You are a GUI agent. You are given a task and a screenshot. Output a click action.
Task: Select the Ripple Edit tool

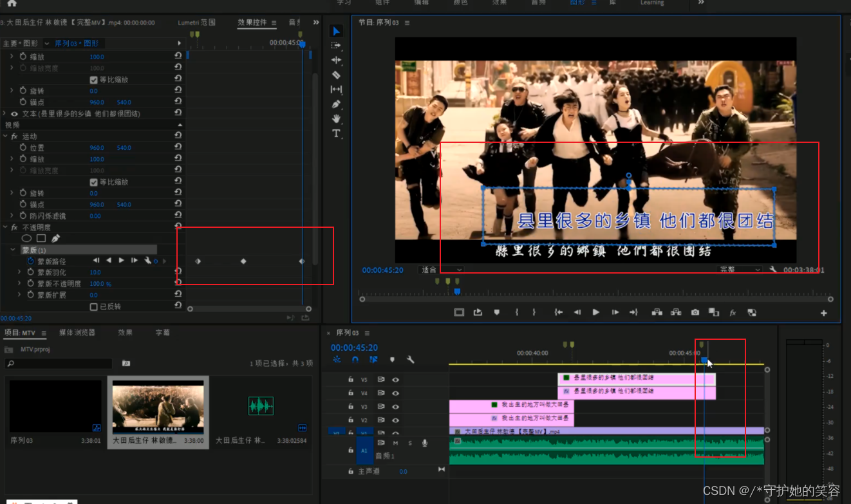[336, 60]
